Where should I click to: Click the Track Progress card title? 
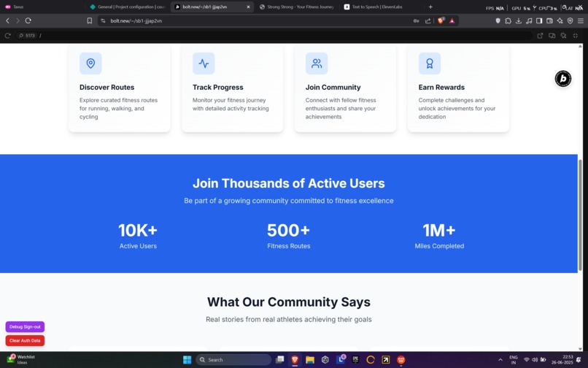point(218,87)
